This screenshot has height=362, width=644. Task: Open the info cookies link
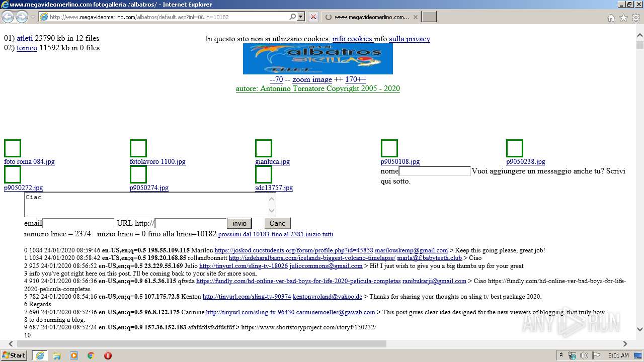coord(352,39)
